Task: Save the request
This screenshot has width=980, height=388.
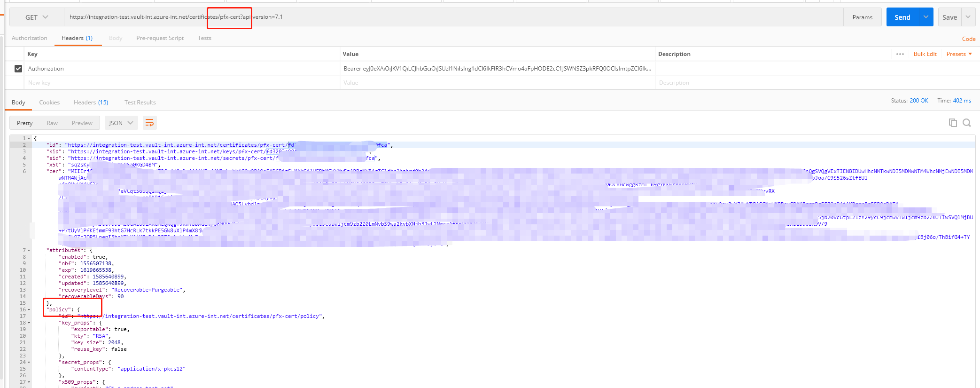Action: 949,17
